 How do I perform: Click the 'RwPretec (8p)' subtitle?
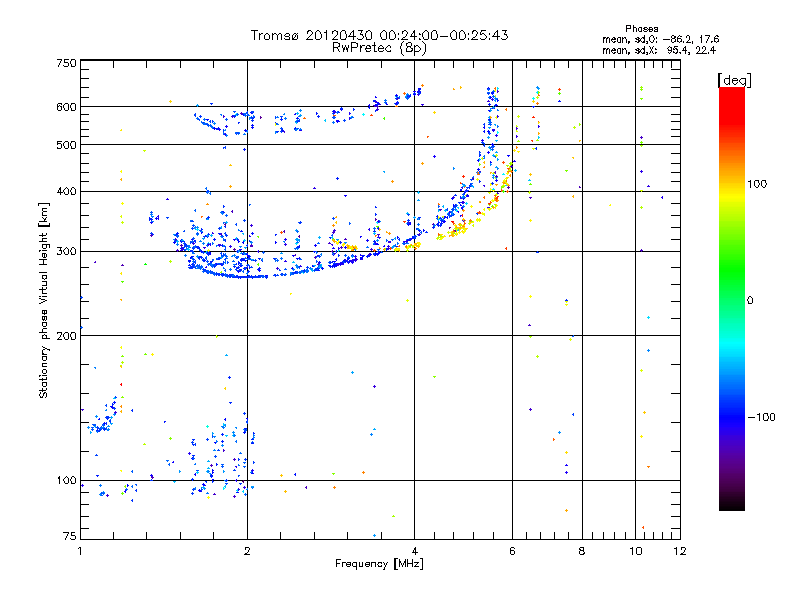tap(379, 48)
